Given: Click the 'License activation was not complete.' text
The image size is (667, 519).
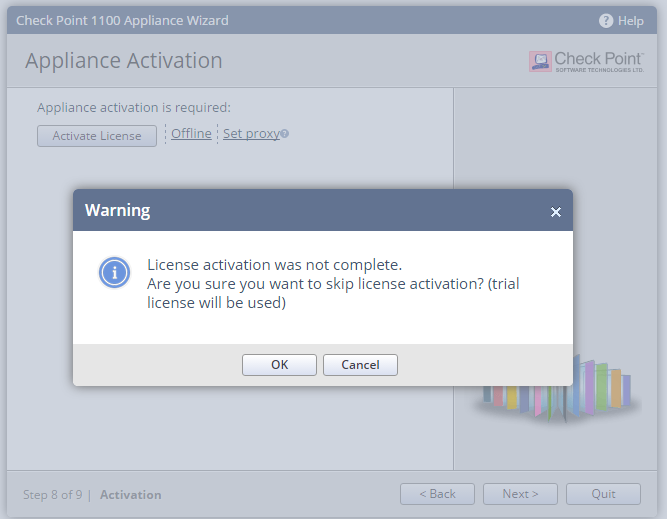Looking at the screenshot, I should coord(274,265).
